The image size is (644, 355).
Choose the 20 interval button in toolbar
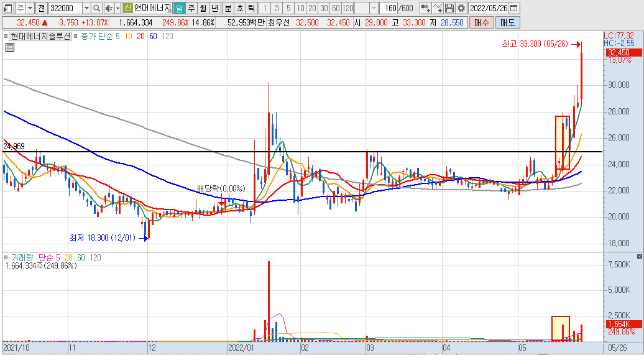(313, 8)
